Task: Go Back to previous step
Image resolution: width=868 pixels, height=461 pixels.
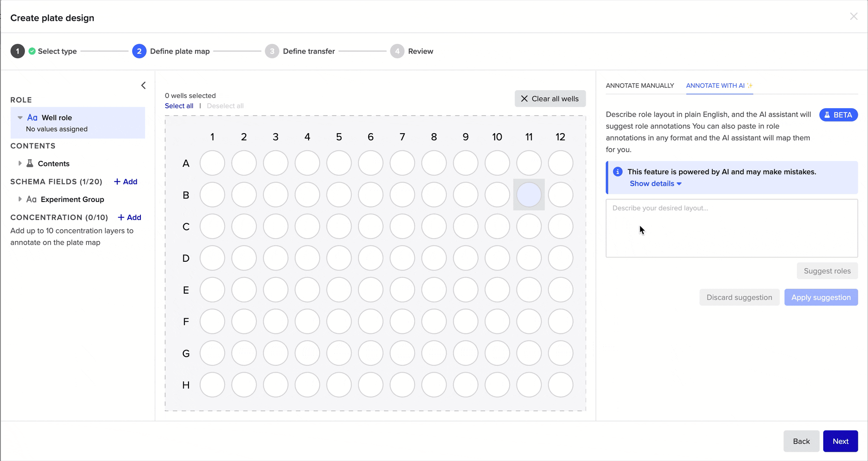Action: pyautogui.click(x=801, y=441)
